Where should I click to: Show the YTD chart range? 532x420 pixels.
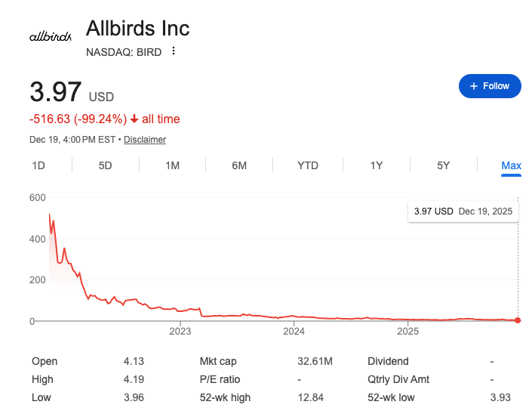click(x=308, y=165)
